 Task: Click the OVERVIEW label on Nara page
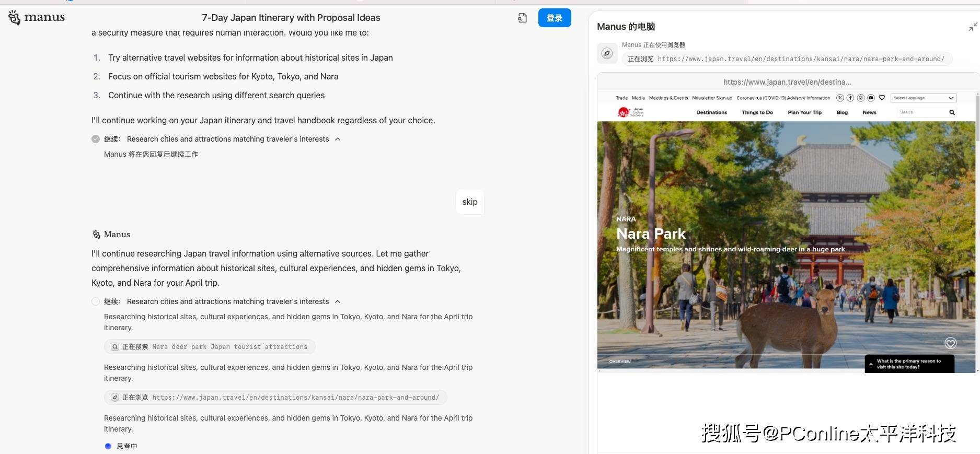tap(620, 362)
